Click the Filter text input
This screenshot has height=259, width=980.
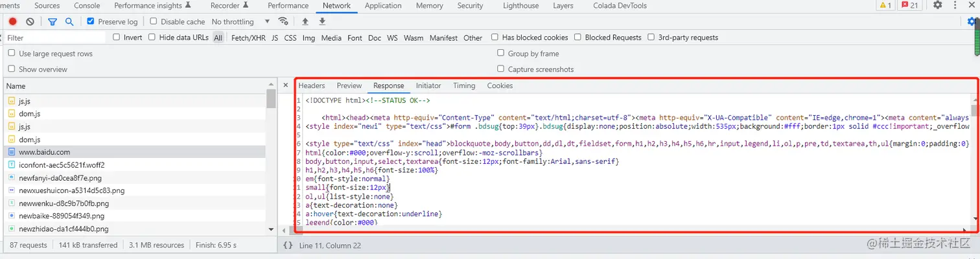[54, 38]
